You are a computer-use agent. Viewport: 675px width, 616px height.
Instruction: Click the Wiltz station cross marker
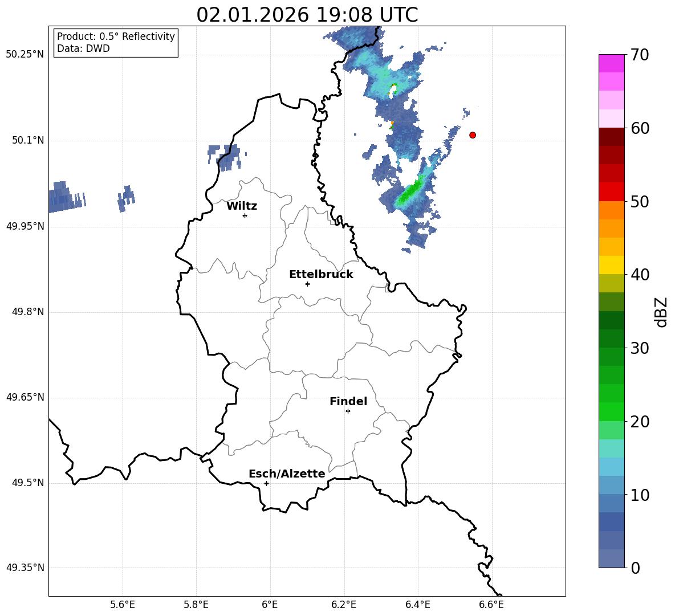point(245,215)
